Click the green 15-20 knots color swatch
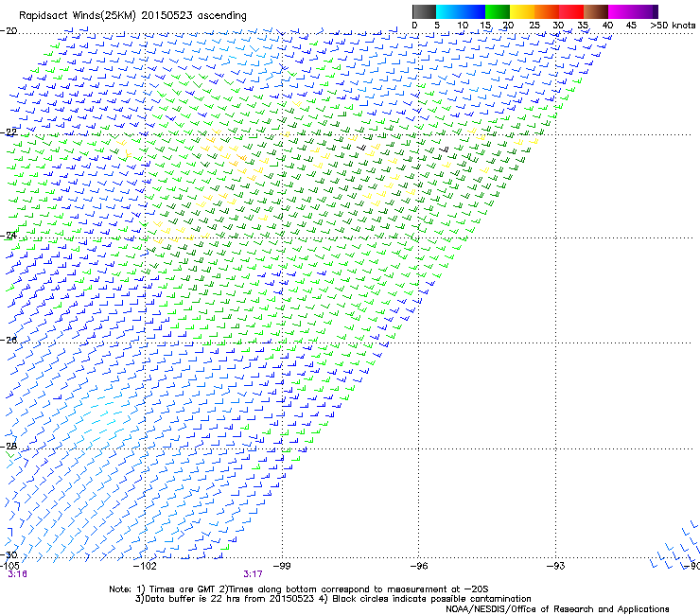 point(498,11)
